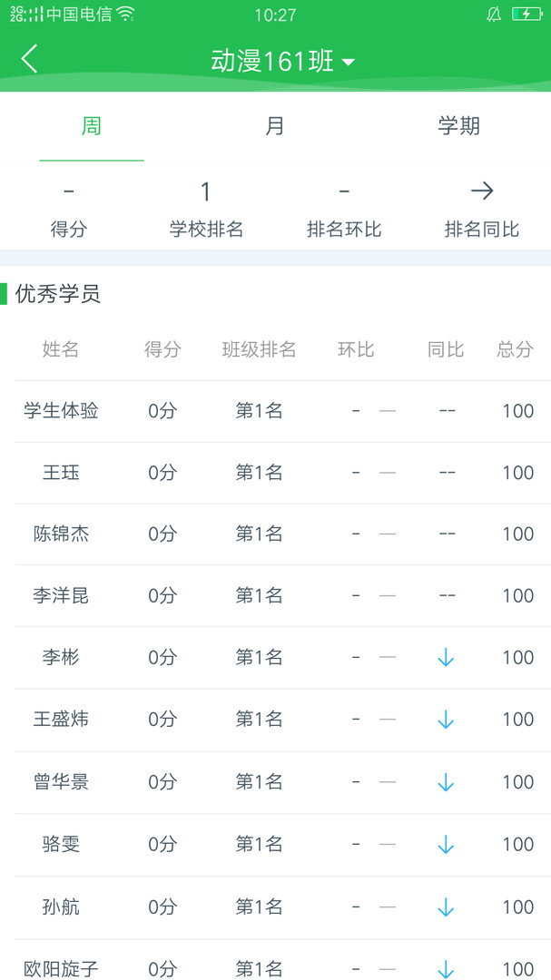The image size is (551, 980).
Task: Tap the 班级排名 column header
Action: click(x=260, y=349)
